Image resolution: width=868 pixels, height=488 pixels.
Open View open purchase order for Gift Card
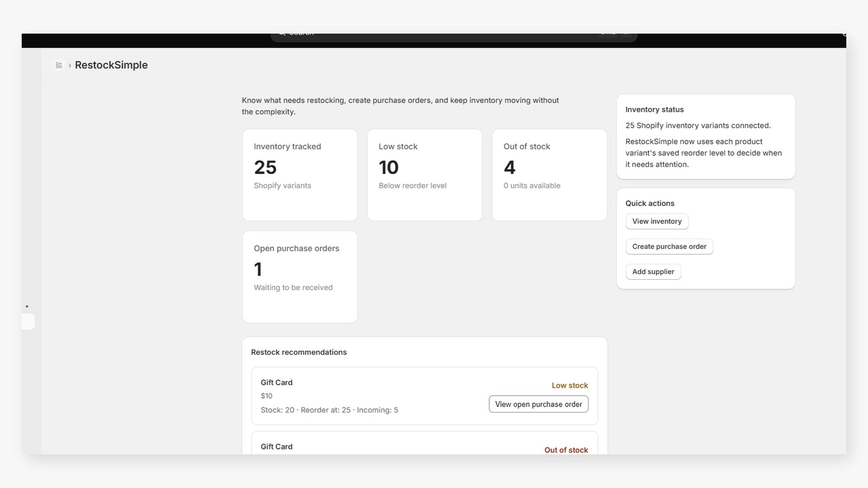(x=539, y=404)
